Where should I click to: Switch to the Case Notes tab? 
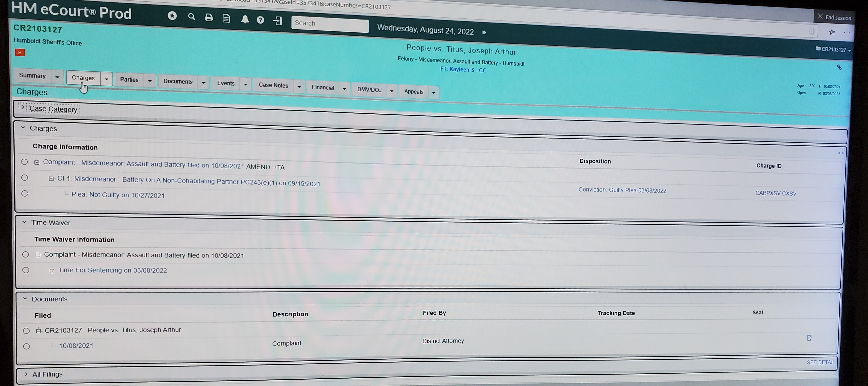coord(273,85)
